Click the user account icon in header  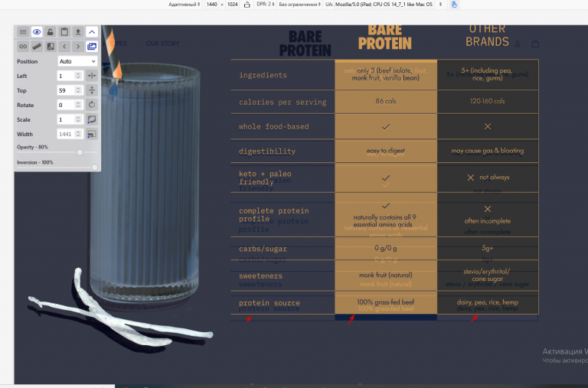click(x=518, y=44)
